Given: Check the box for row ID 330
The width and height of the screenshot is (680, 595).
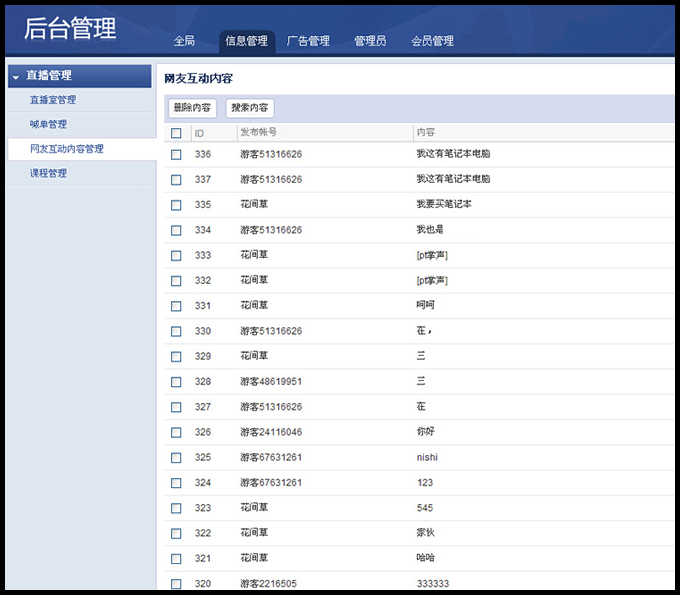Looking at the screenshot, I should (x=176, y=331).
